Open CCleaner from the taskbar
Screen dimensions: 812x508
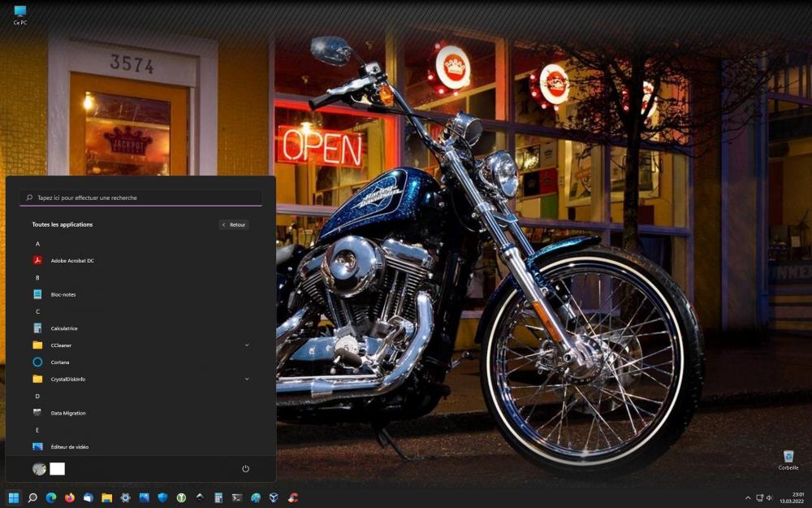pos(292,497)
